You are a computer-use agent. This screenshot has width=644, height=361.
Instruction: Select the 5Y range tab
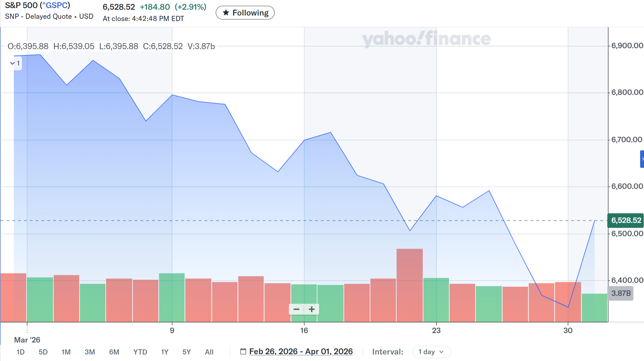186,352
